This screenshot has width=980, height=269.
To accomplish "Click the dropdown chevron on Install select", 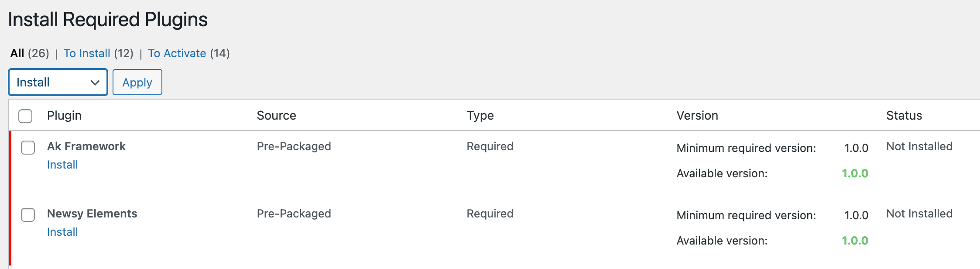I will point(94,82).
